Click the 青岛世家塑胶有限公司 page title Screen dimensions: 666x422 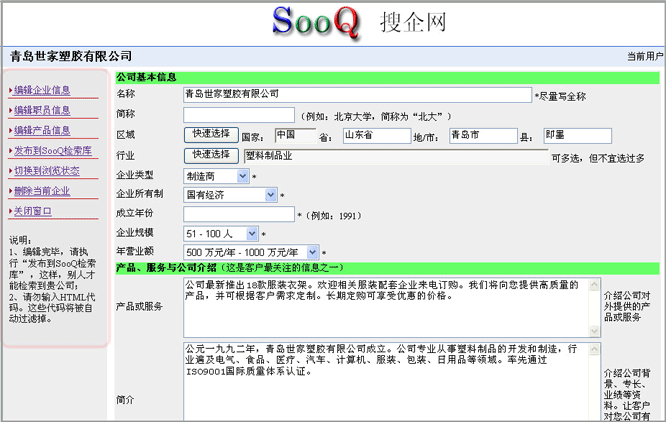(x=71, y=56)
